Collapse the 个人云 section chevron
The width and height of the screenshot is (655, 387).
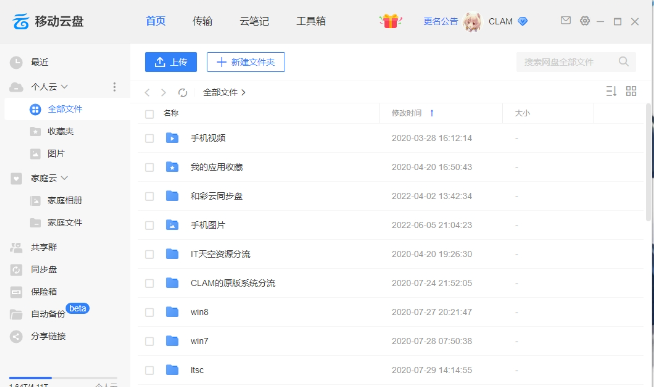click(64, 87)
